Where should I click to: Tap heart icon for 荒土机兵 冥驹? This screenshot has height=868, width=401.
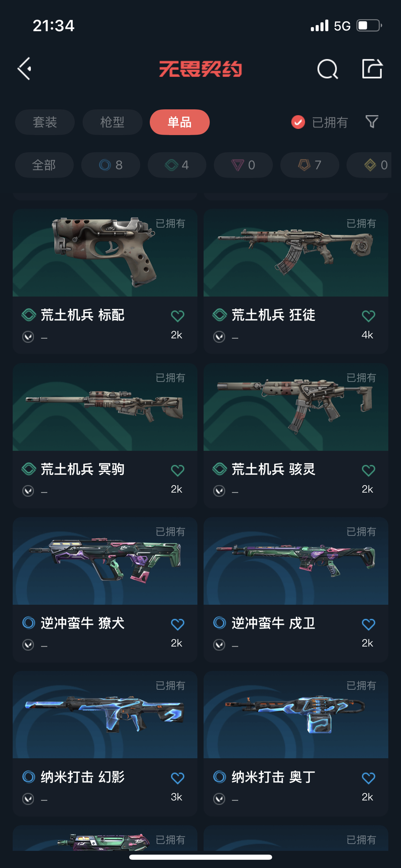177,471
